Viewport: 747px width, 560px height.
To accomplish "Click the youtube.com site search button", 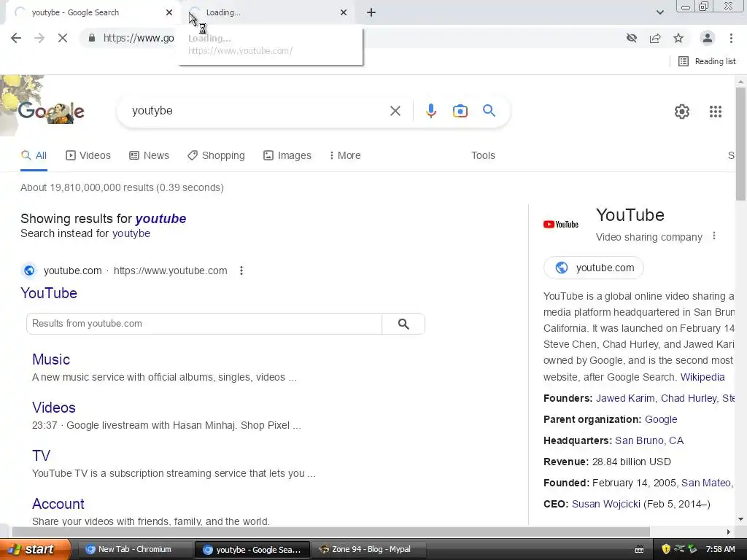I will 403,324.
